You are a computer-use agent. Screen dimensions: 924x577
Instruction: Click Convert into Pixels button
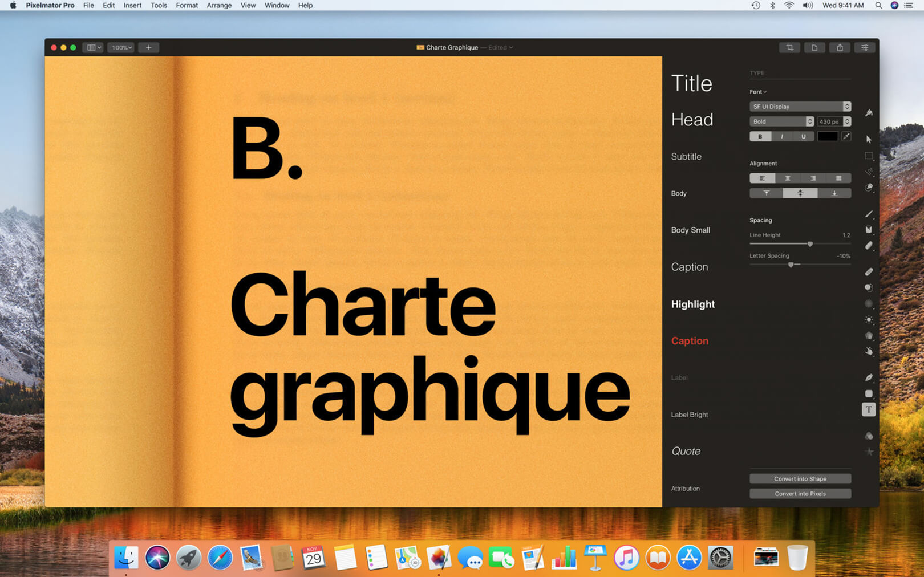tap(800, 494)
